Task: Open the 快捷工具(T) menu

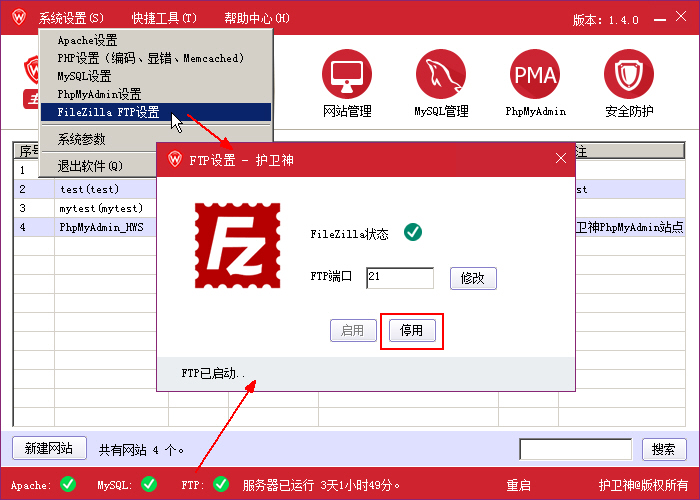Action: point(164,18)
